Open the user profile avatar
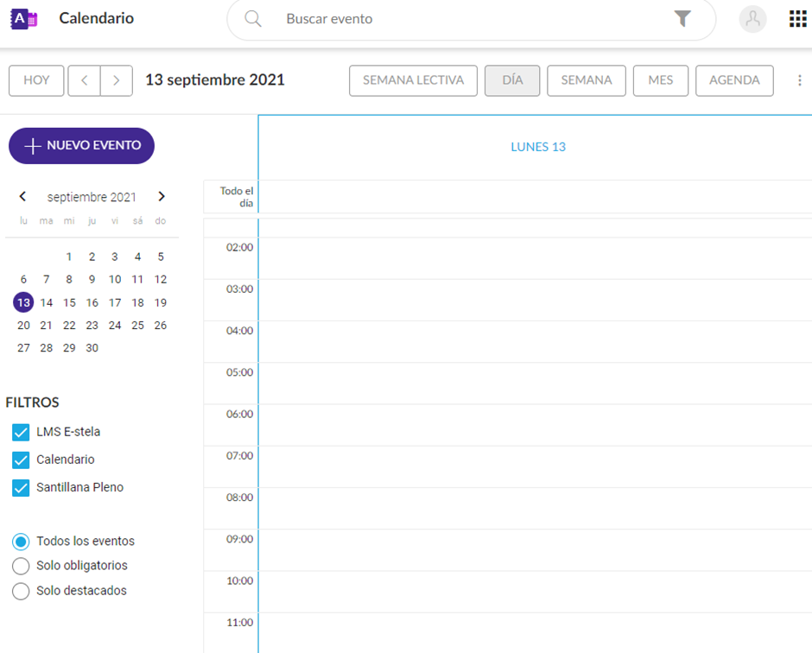Screen dimensions: 812x653 pos(752,19)
